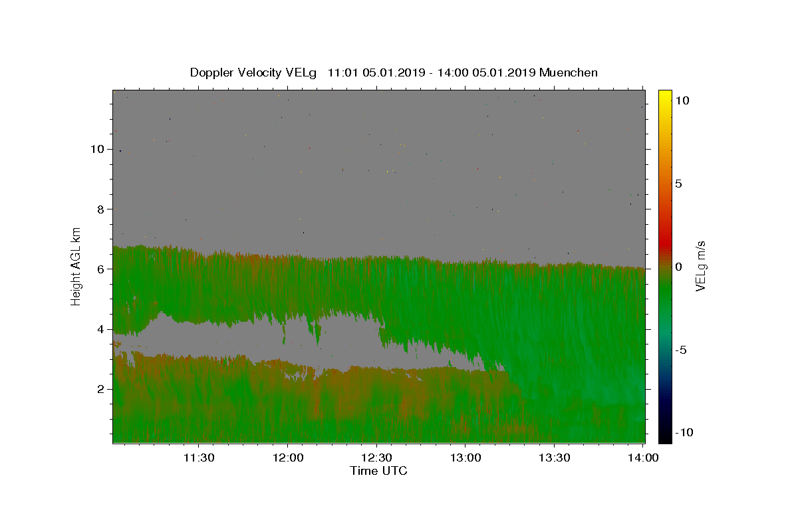The width and height of the screenshot is (798, 532).
Task: Click the 12:00 time tick label
Action: (x=288, y=458)
